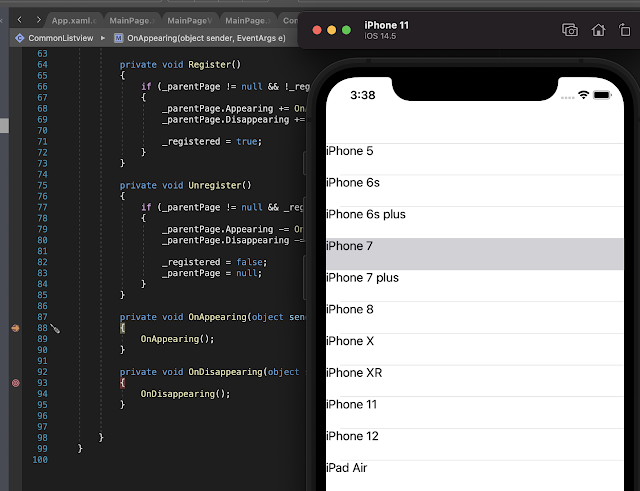Screen dimensions: 640x491
Task: Select iPhone 5 in the list
Action: (x=475, y=159)
